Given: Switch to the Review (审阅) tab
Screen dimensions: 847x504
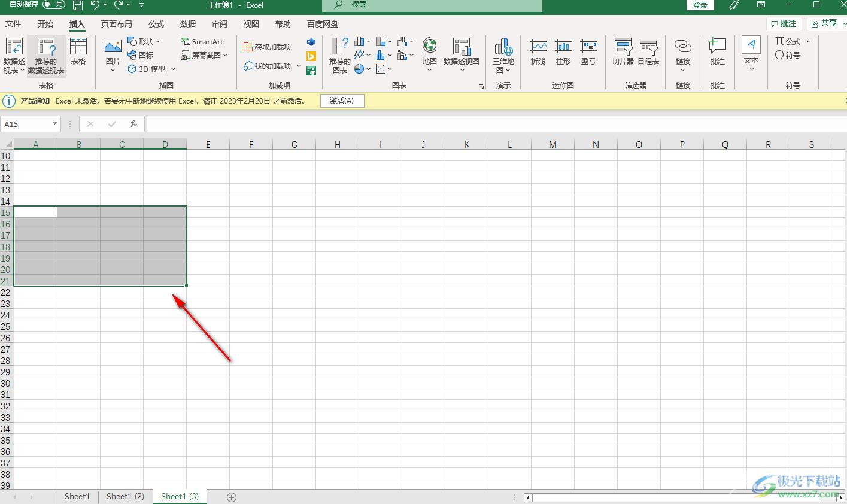Looking at the screenshot, I should [220, 23].
